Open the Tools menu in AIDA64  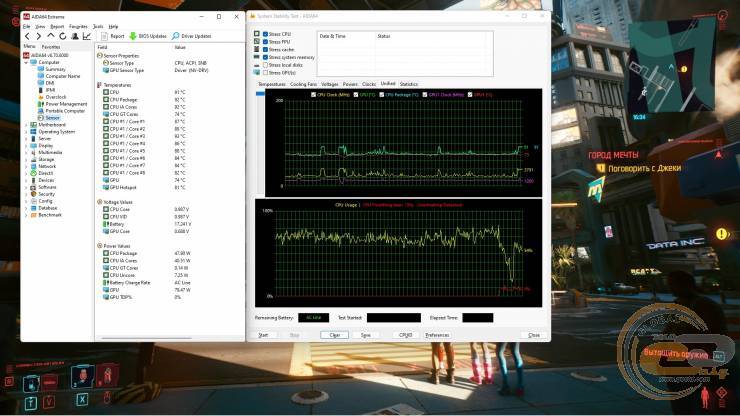[x=98, y=26]
